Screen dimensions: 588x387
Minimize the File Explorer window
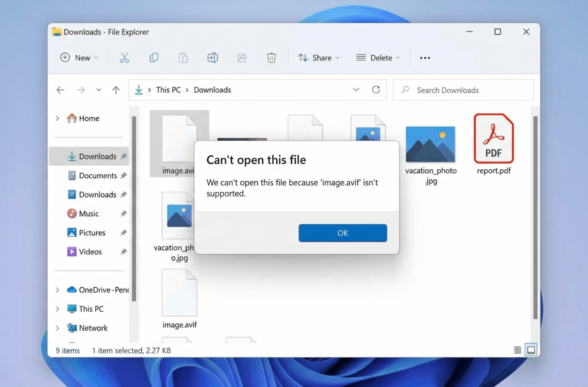click(x=469, y=32)
